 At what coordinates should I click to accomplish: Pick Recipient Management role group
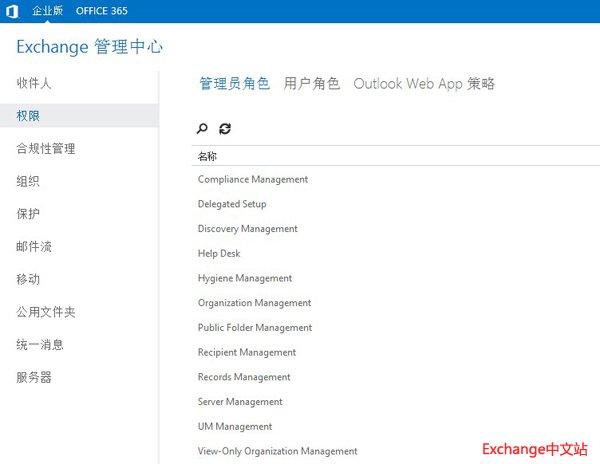coord(247,352)
